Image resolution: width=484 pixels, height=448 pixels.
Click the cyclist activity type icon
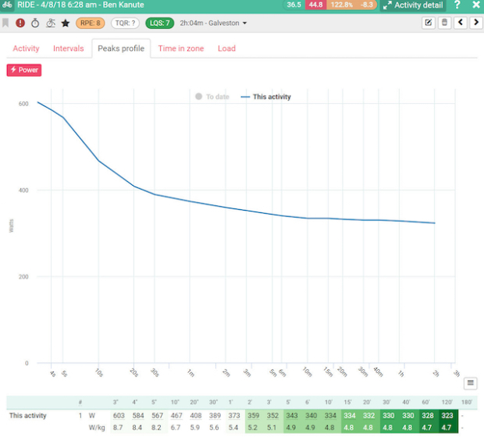click(x=50, y=23)
